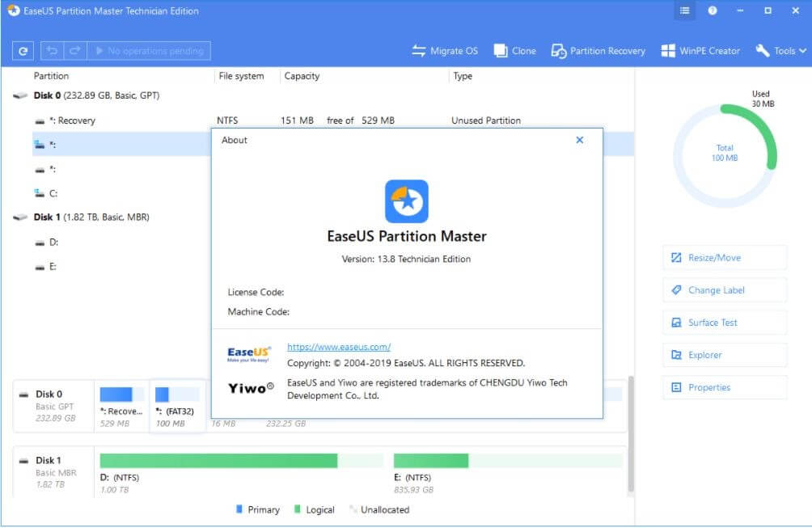This screenshot has height=528, width=812.
Task: Open the Migrate OS tool
Action: pyautogui.click(x=445, y=50)
